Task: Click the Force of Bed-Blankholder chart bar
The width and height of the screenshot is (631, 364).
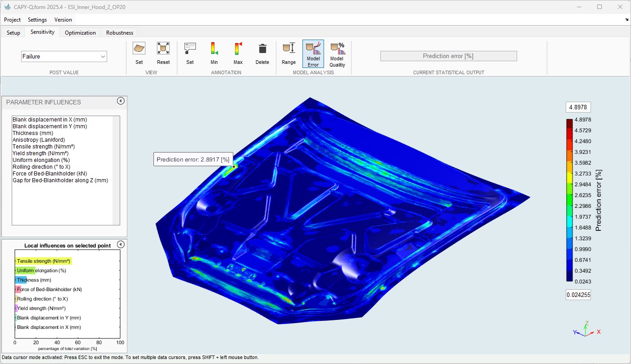Action: tap(18, 289)
